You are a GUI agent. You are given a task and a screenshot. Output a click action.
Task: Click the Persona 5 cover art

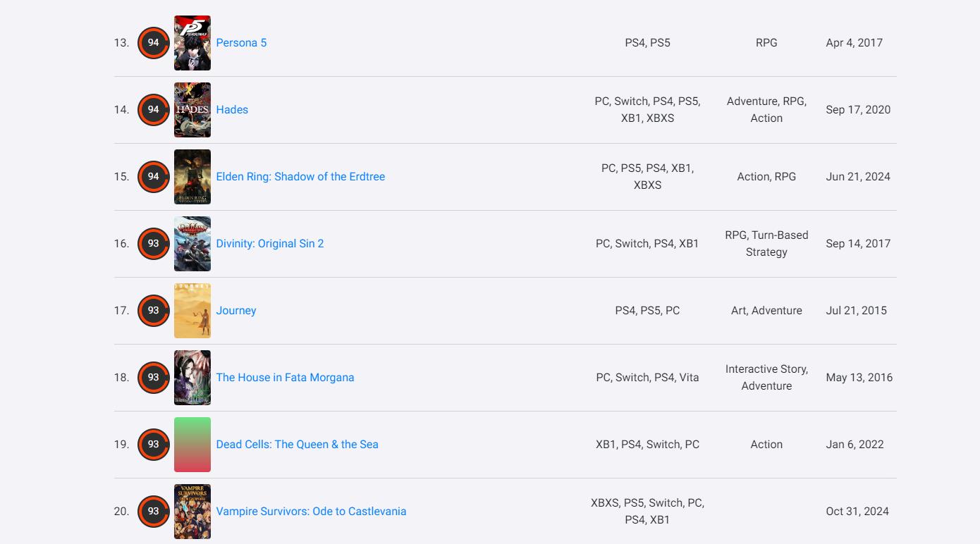(192, 43)
